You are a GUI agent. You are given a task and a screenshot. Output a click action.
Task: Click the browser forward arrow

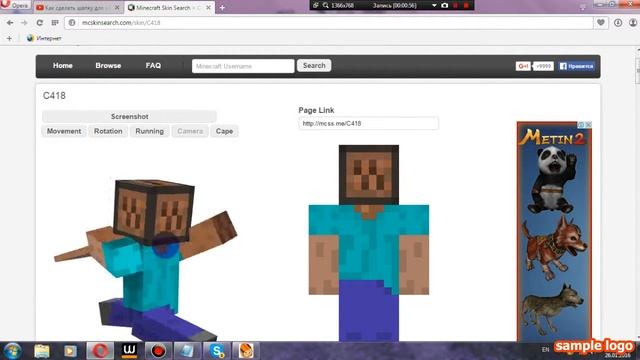point(24,23)
